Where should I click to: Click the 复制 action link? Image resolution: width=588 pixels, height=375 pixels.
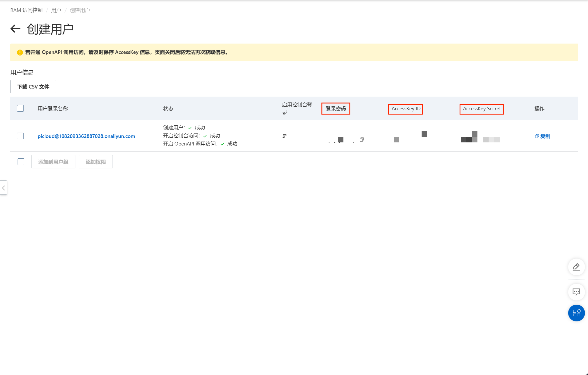point(545,136)
